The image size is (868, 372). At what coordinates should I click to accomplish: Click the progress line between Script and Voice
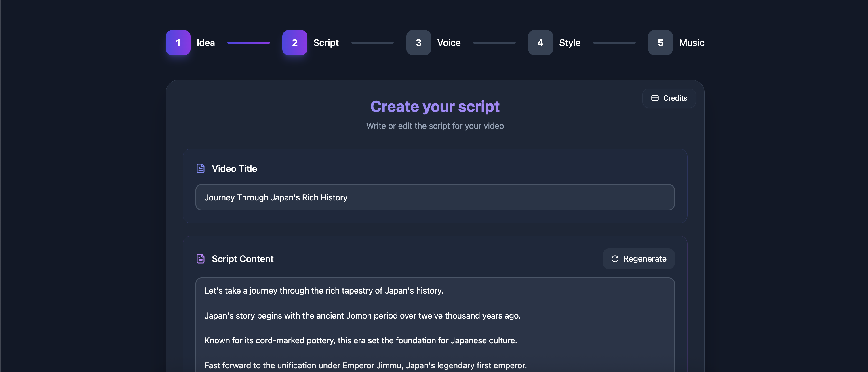point(372,43)
